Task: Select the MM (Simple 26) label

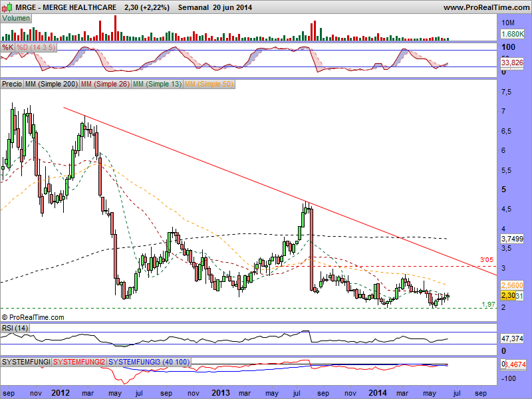Action: pyautogui.click(x=105, y=84)
